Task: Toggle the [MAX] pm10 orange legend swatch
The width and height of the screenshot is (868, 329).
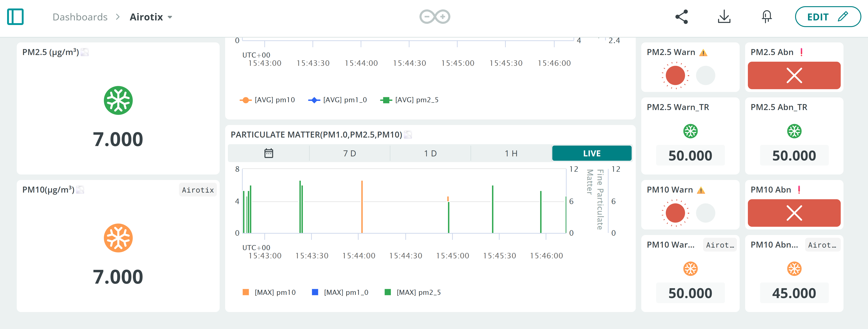Action: (246, 292)
